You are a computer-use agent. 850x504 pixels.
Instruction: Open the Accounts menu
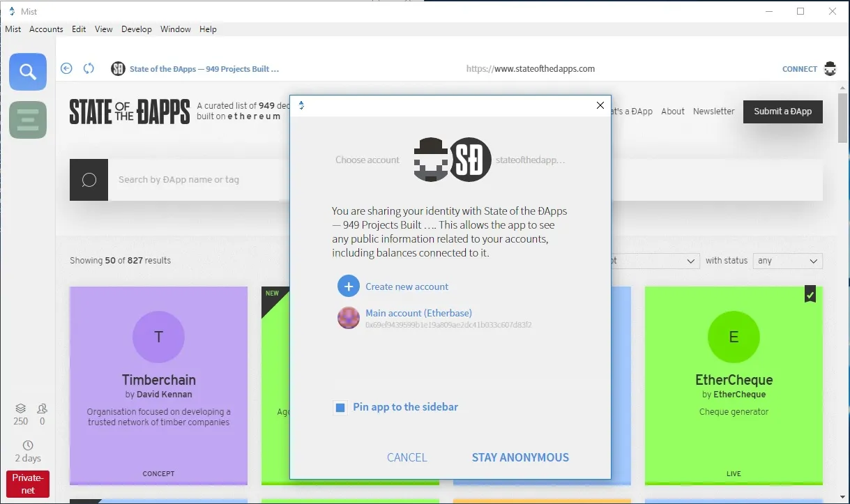pos(46,29)
